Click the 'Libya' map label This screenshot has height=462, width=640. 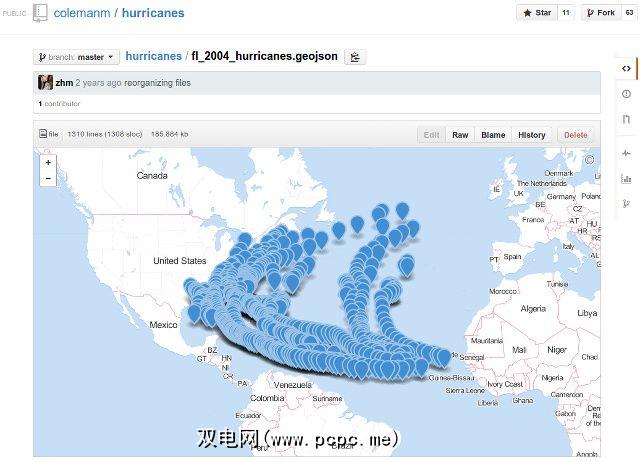click(587, 313)
